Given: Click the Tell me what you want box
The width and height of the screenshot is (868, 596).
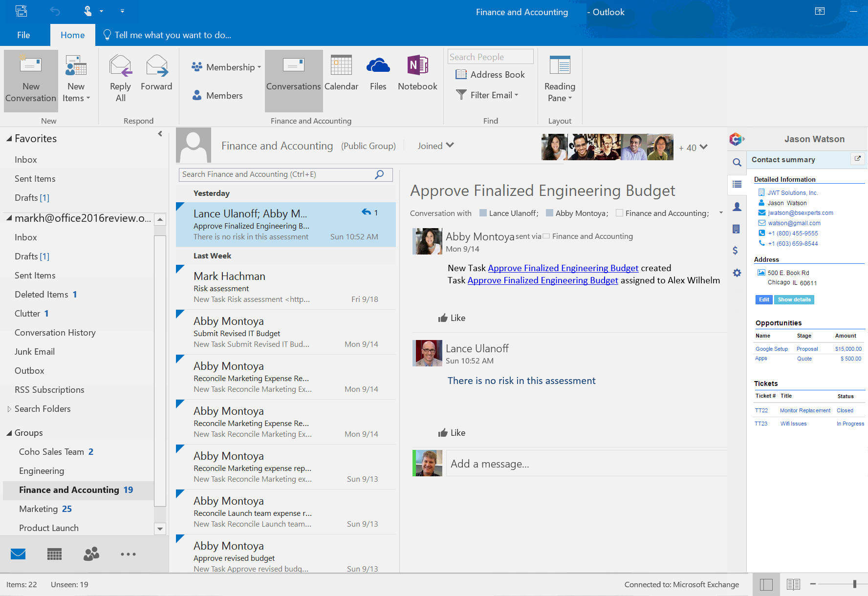Looking at the screenshot, I should [x=167, y=35].
